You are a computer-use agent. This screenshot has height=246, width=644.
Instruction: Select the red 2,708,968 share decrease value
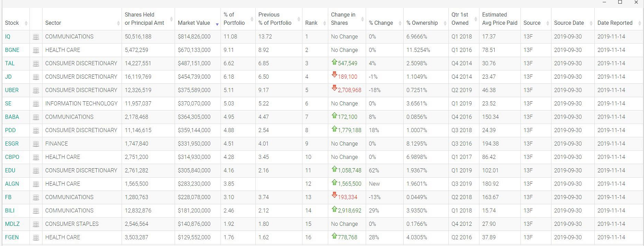[x=349, y=90]
